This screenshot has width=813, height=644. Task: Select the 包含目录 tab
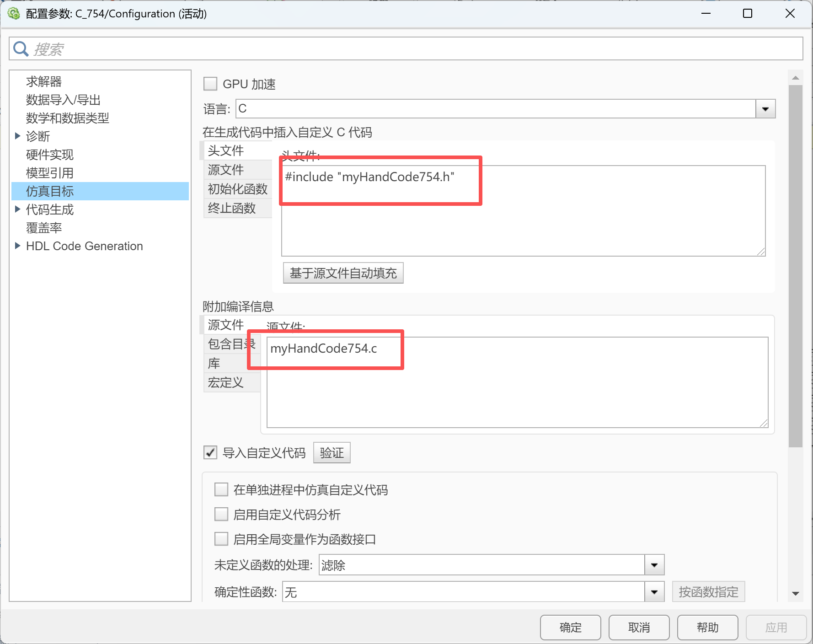(x=232, y=344)
